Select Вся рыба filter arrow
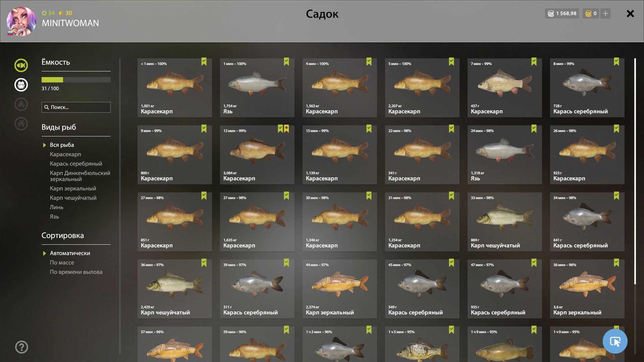644x362 pixels. 45,145
